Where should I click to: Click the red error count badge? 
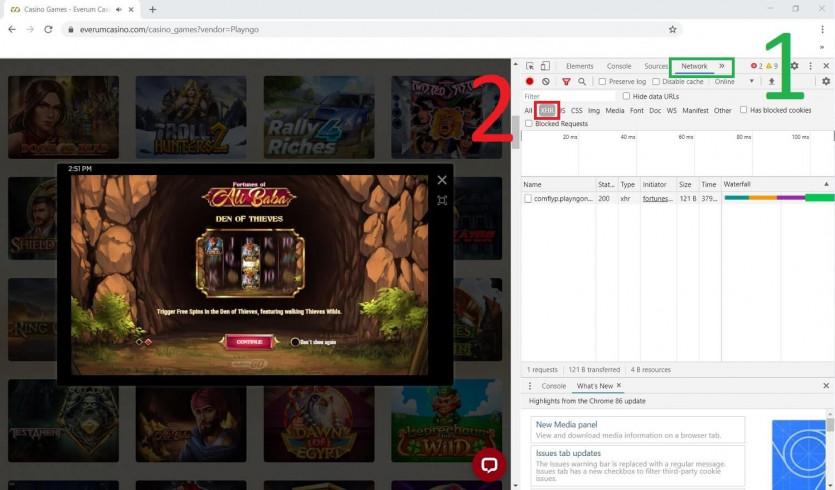click(x=757, y=66)
